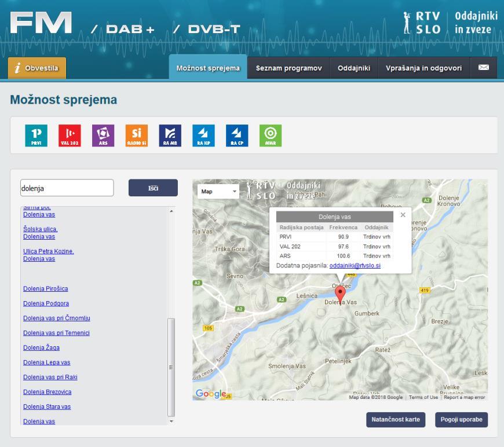The width and height of the screenshot is (504, 447).
Task: Close the Dolenja vas info popup
Action: (x=403, y=215)
